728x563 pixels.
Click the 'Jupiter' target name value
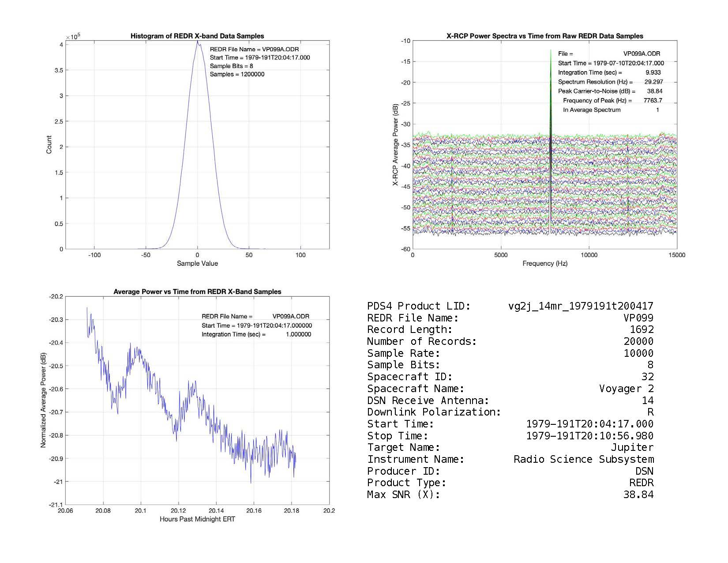click(632, 447)
